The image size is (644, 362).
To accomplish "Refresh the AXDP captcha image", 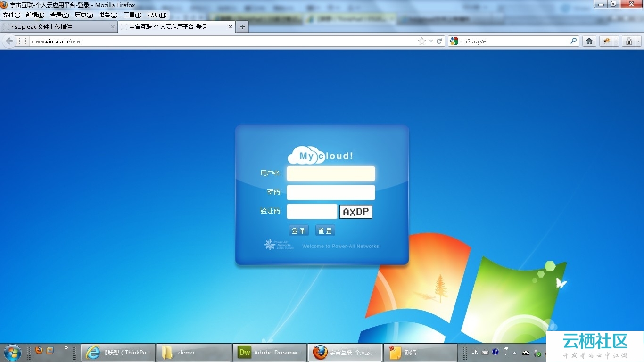I will click(356, 212).
